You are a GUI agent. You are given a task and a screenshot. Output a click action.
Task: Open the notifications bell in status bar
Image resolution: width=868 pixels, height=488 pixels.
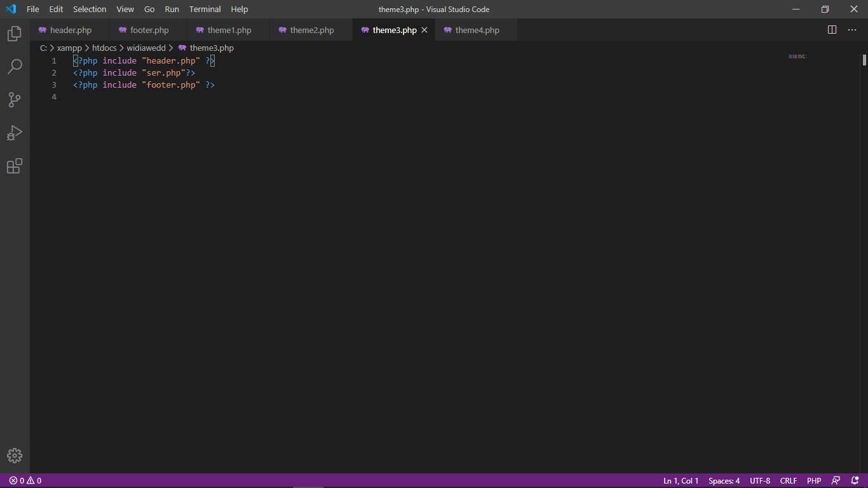pos(855,481)
